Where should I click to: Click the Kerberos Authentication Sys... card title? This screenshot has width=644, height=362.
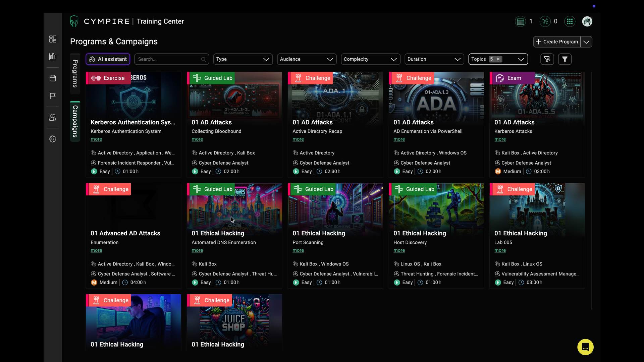pyautogui.click(x=133, y=122)
